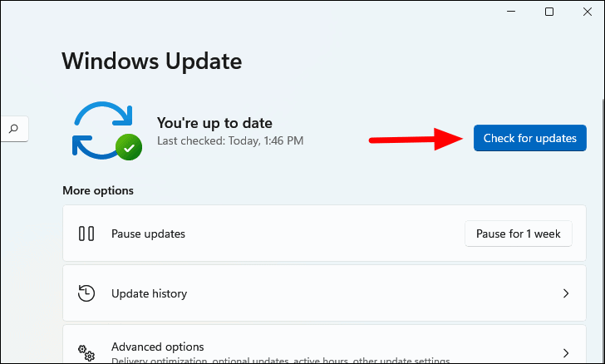Click the Windows Update heading
The image size is (605, 364).
click(x=152, y=61)
